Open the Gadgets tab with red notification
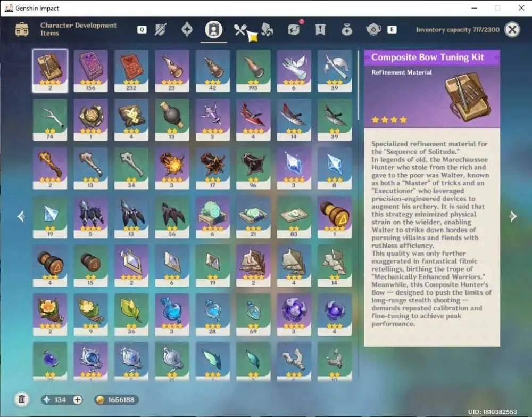Screen dimensions: 532x417 click(294, 29)
